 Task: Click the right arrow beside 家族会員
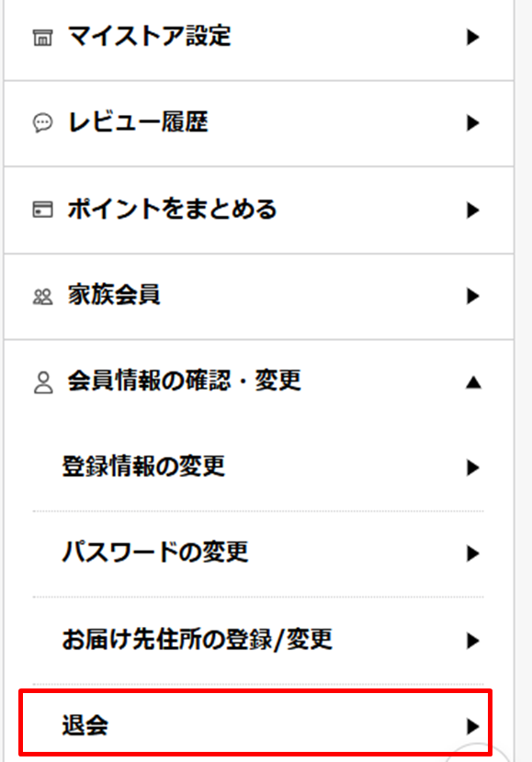[472, 297]
